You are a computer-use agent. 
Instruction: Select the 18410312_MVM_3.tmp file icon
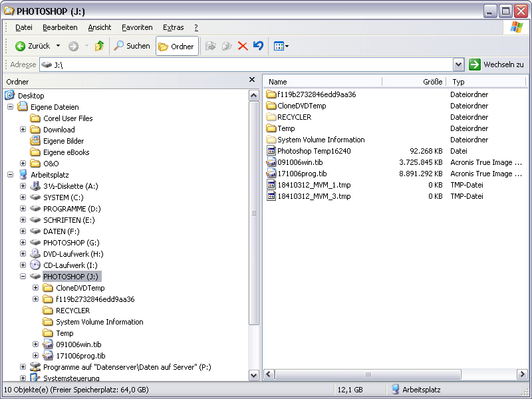pyautogui.click(x=271, y=196)
